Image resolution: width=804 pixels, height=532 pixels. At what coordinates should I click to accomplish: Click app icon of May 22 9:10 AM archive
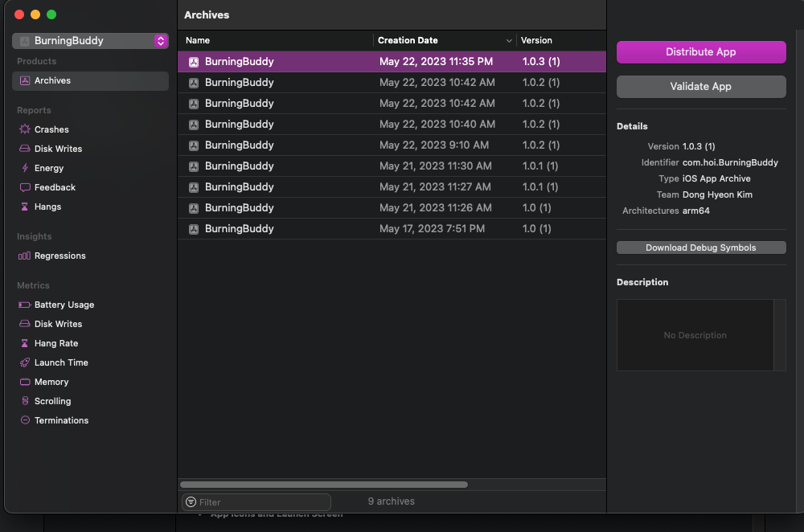194,145
